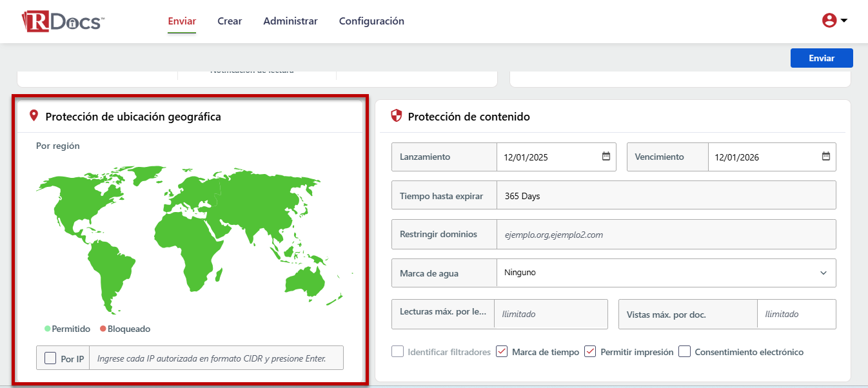Click the content protection shield icon
Image resolution: width=868 pixels, height=388 pixels.
(397, 116)
